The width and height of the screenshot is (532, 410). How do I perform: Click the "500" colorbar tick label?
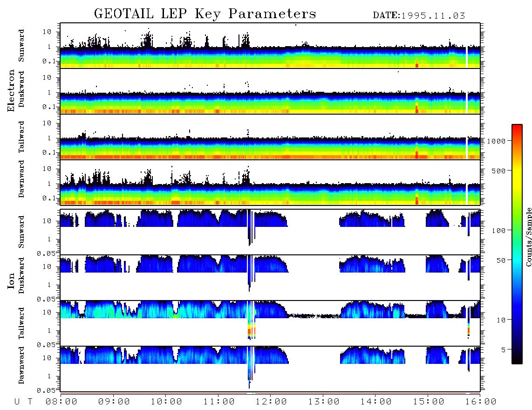coord(499,171)
